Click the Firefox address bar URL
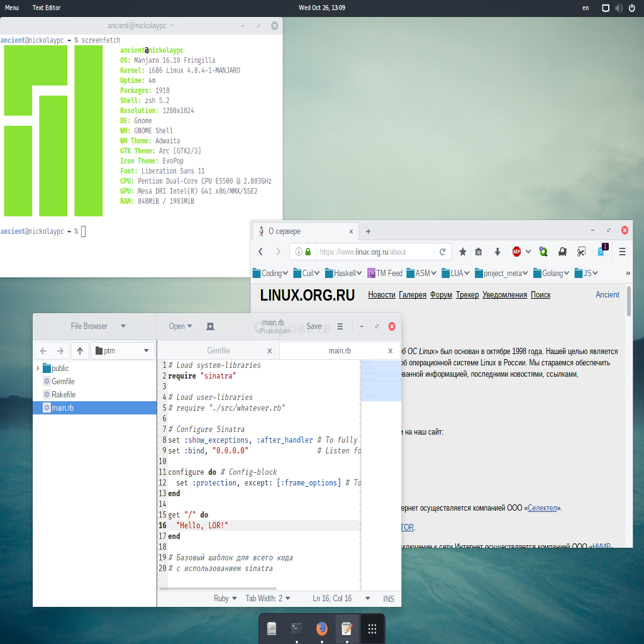The height and width of the screenshot is (644, 644). click(x=375, y=252)
